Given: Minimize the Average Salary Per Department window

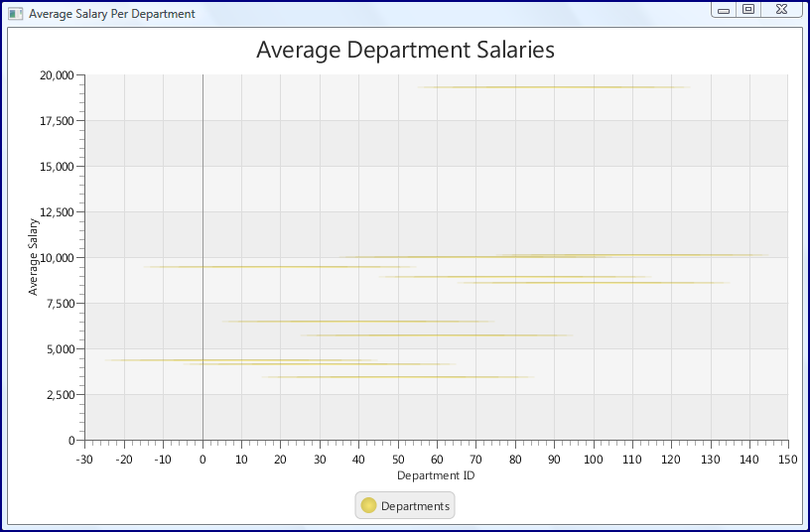Looking at the screenshot, I should coord(724,10).
